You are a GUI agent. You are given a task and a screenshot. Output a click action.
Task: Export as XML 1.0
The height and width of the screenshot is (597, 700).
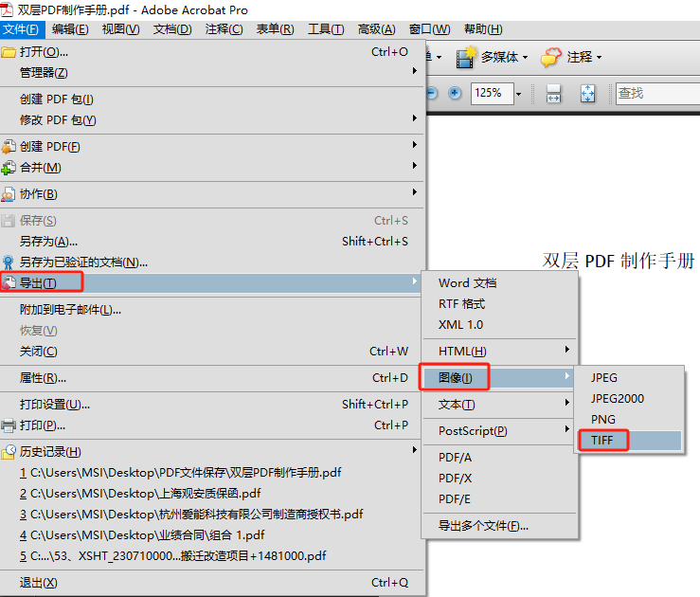[x=500, y=325]
